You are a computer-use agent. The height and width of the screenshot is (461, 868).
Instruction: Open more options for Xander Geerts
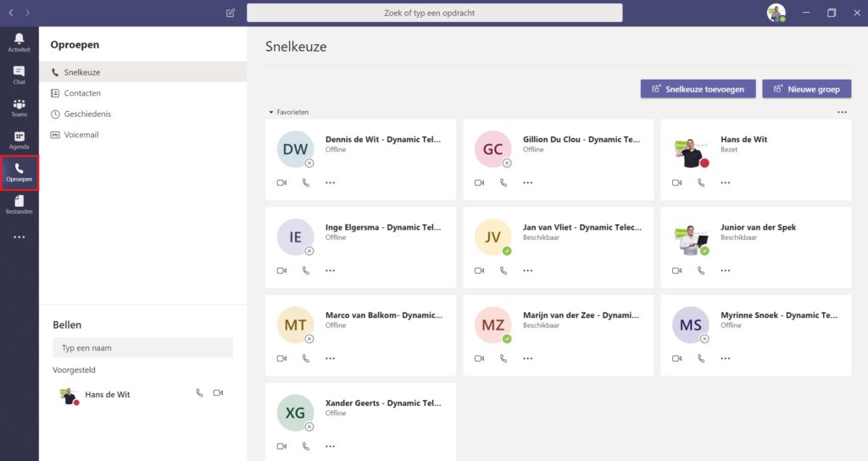[330, 446]
